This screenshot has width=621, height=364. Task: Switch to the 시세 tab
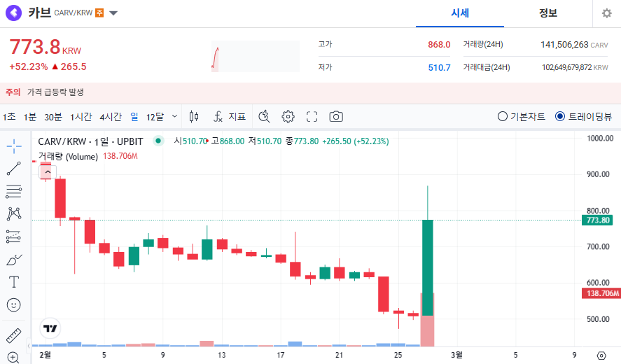(460, 13)
